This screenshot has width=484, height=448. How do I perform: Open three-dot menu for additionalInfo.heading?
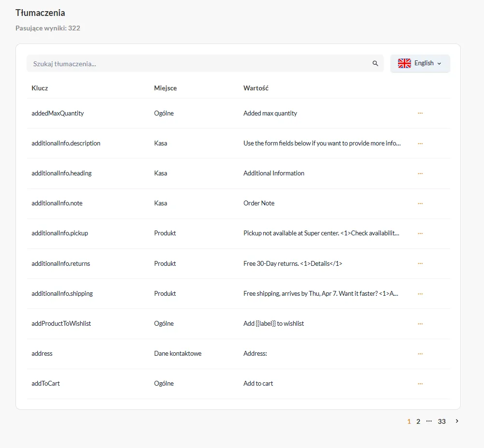(x=420, y=173)
